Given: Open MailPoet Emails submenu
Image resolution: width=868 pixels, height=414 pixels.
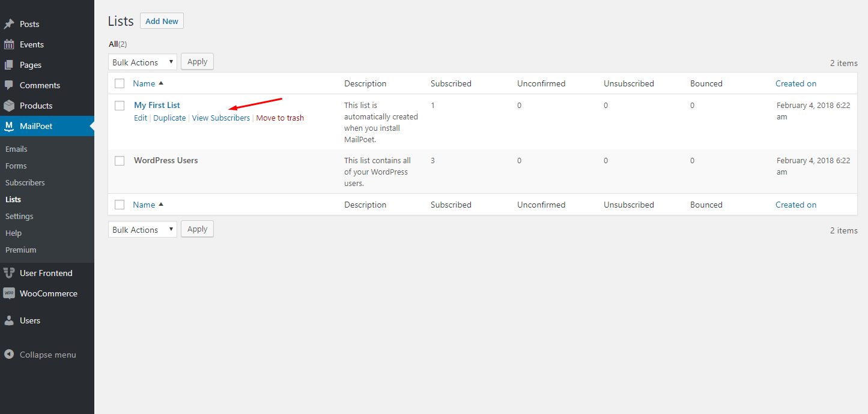Looking at the screenshot, I should point(16,149).
